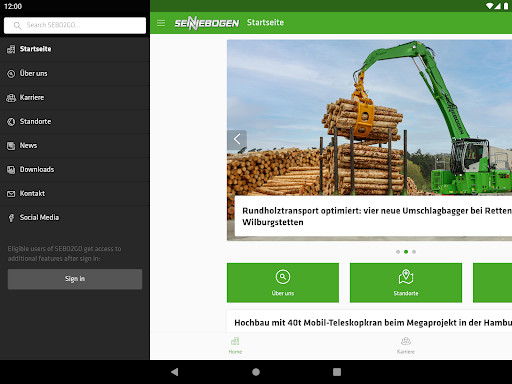Click the Über uns sidebar icon
The image size is (512, 384).
[x=11, y=74]
